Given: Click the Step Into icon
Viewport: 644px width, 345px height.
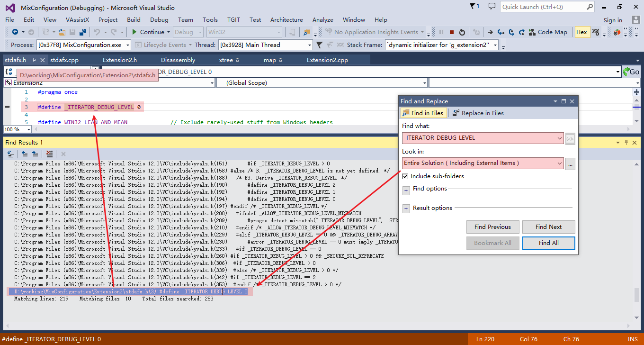Looking at the screenshot, I should point(501,32).
